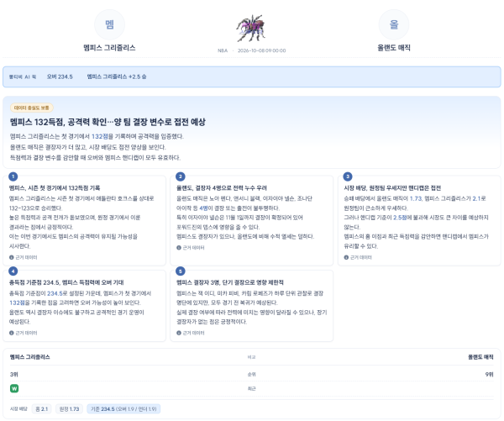Click info icon of card 3 근거 데이터
The image size is (504, 421).
pos(346,257)
